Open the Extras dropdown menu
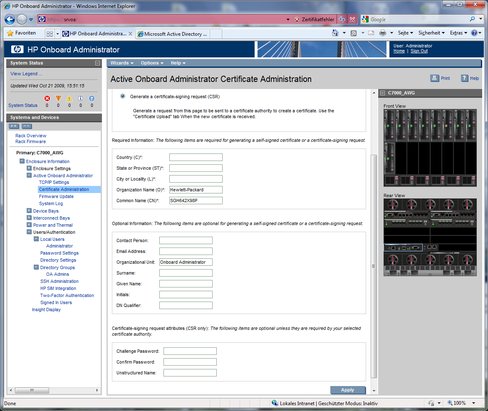Screen dimensions: 488x411 (458, 33)
